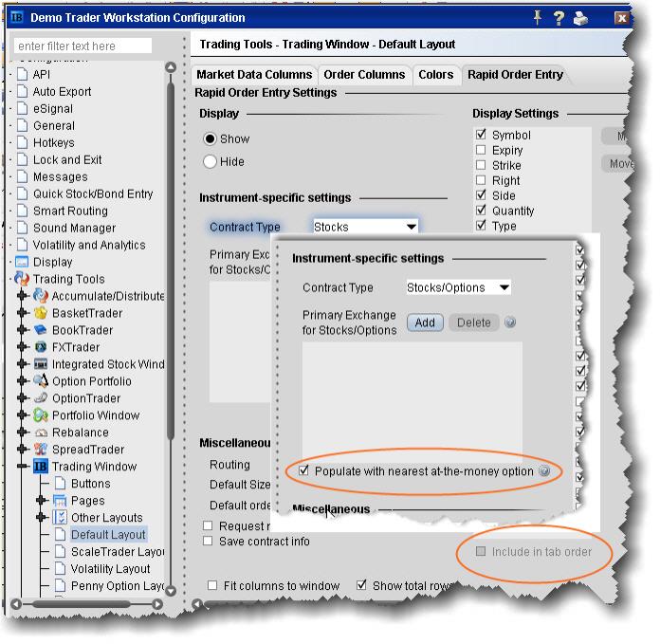Click the Display monitor icon

22,262
